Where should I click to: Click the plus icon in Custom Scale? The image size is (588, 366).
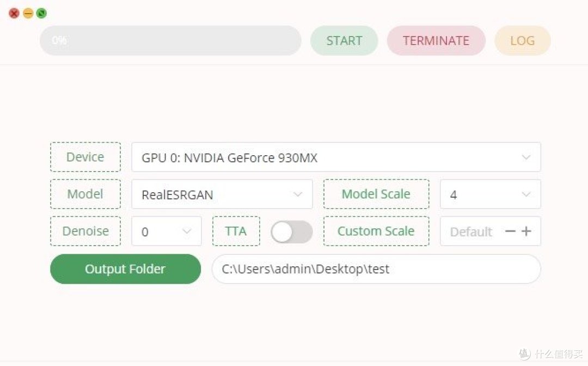(526, 231)
